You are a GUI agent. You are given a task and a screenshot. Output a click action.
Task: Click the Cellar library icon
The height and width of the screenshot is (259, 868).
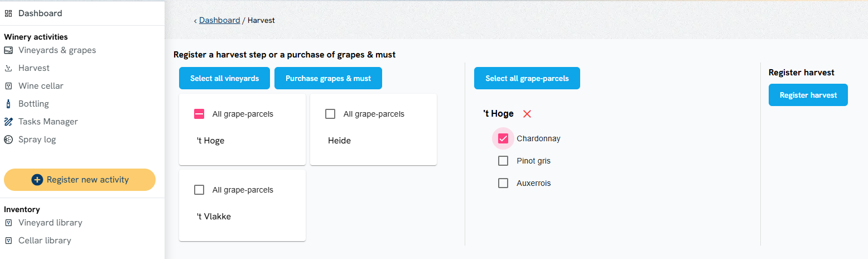pos(8,241)
